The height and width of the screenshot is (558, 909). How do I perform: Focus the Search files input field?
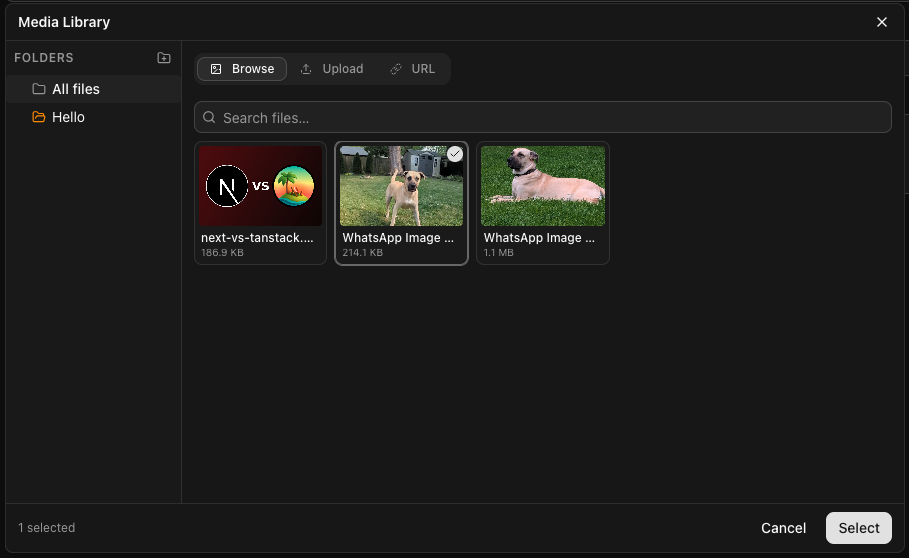(x=550, y=118)
